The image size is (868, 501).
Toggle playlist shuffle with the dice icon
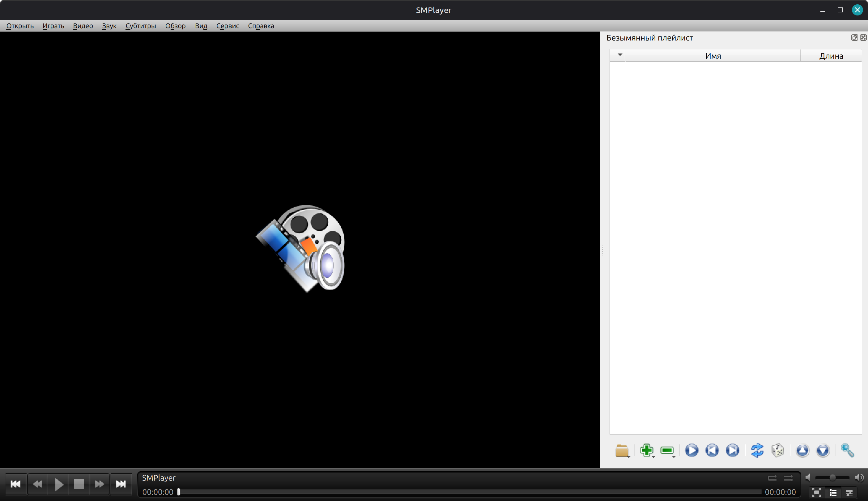click(x=778, y=450)
